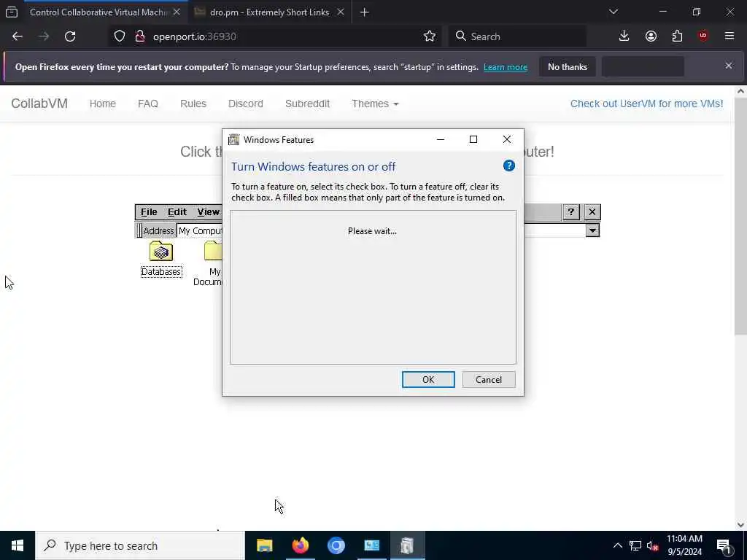
Task: Click the My Computer address field
Action: point(200,230)
